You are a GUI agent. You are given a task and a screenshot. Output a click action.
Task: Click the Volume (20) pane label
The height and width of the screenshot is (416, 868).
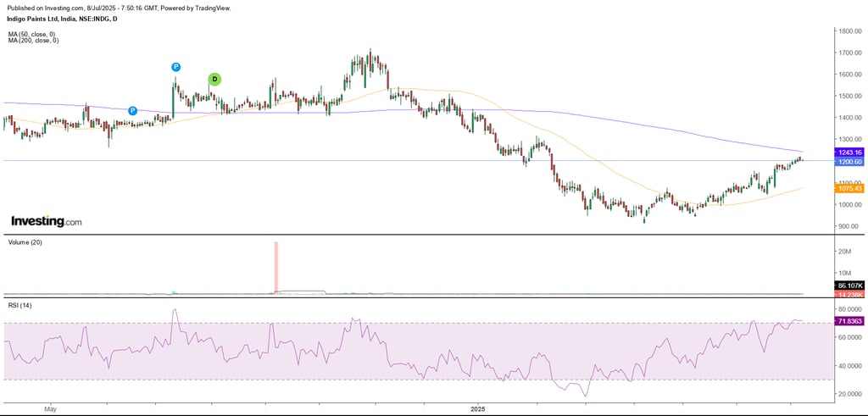[23, 242]
